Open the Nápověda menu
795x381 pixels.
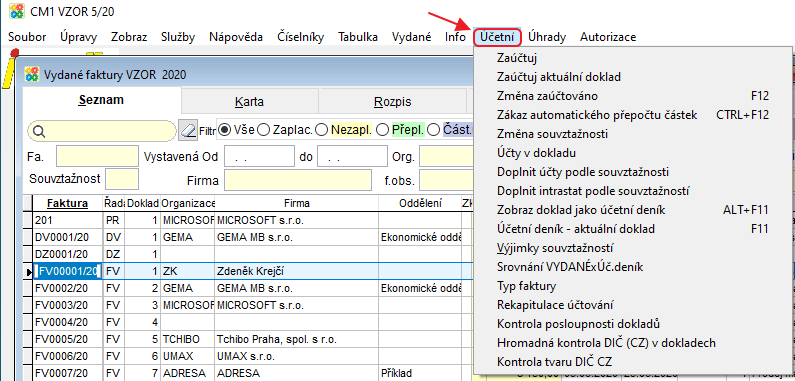tap(236, 37)
